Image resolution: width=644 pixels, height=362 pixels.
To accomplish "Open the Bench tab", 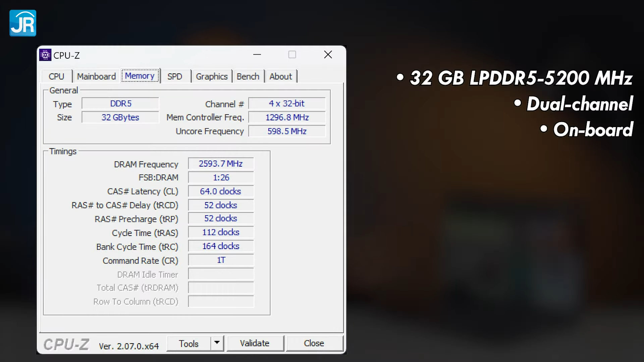I will [x=248, y=76].
